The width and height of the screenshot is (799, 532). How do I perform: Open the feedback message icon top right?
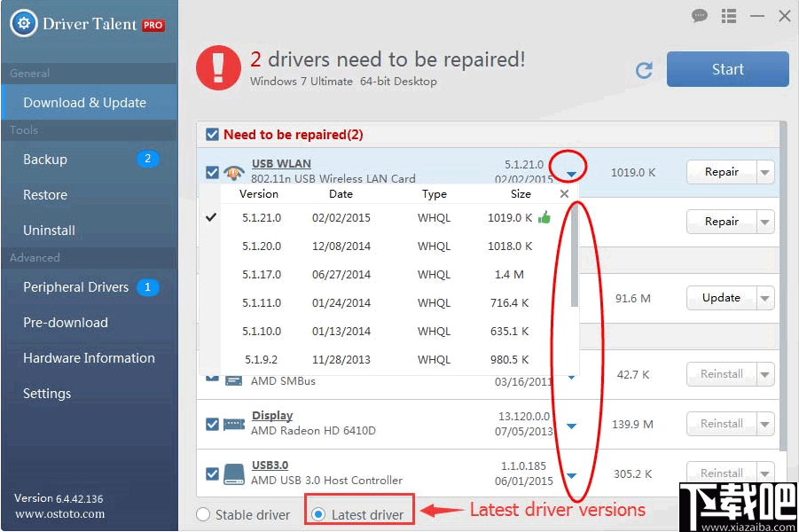coord(700,16)
